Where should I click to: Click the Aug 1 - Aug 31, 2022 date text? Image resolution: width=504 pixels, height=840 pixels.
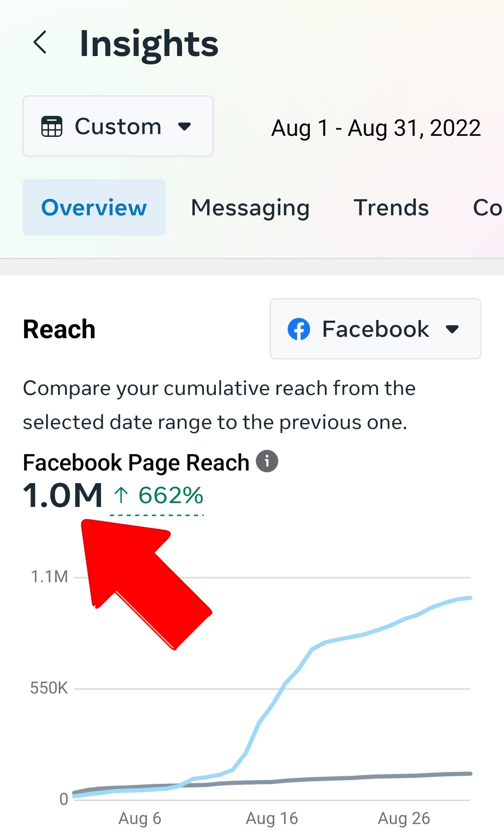[376, 128]
